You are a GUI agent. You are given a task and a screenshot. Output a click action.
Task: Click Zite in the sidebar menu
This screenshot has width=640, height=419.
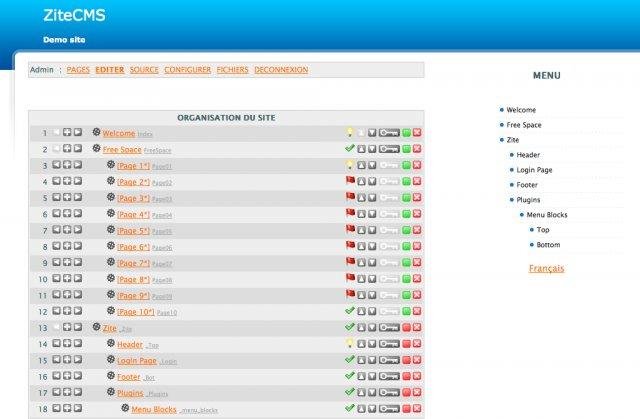pyautogui.click(x=513, y=140)
